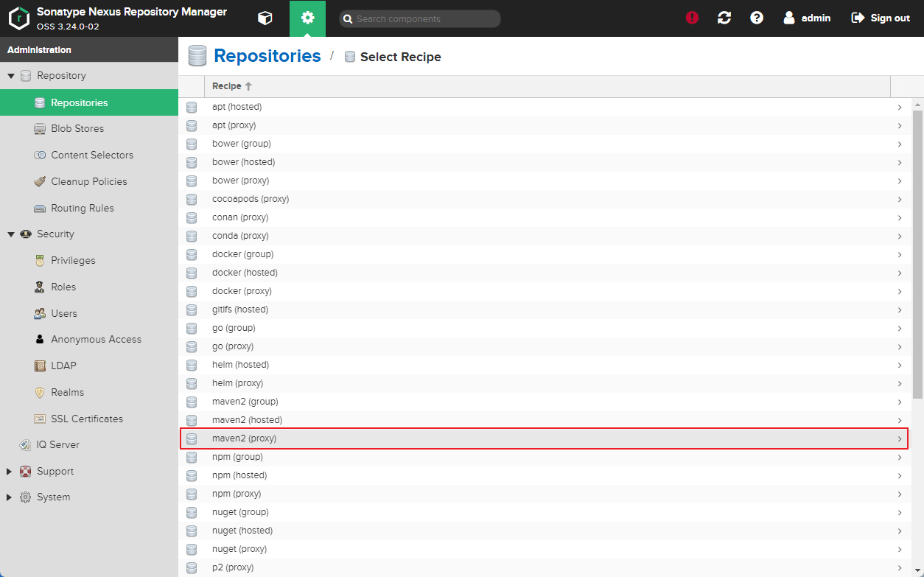Click the Refresh icon in header
The image size is (924, 577).
(x=724, y=18)
